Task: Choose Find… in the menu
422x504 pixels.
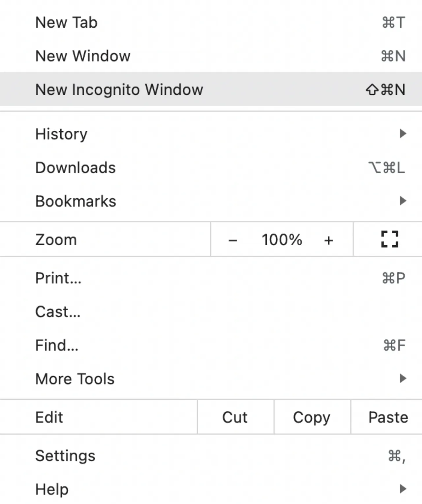Action: (x=211, y=345)
